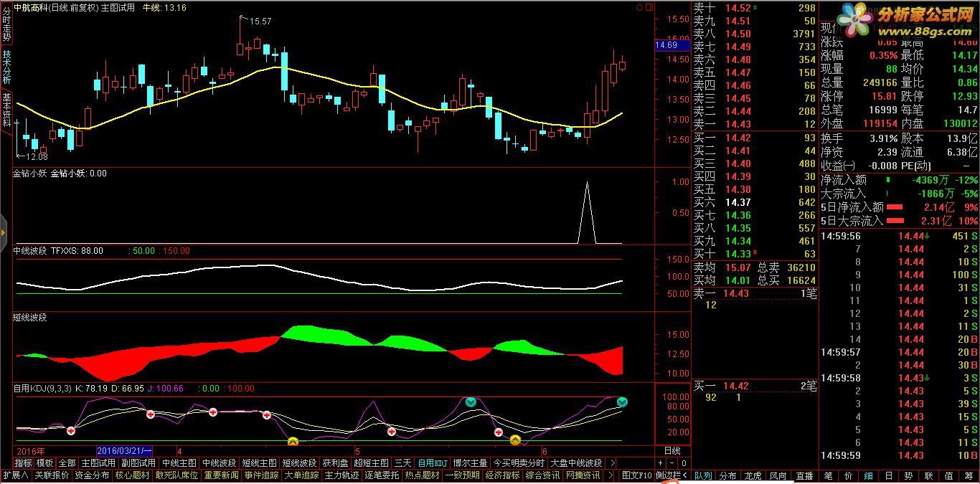
Task: Open 一致预期 info
Action: pyautogui.click(x=462, y=475)
